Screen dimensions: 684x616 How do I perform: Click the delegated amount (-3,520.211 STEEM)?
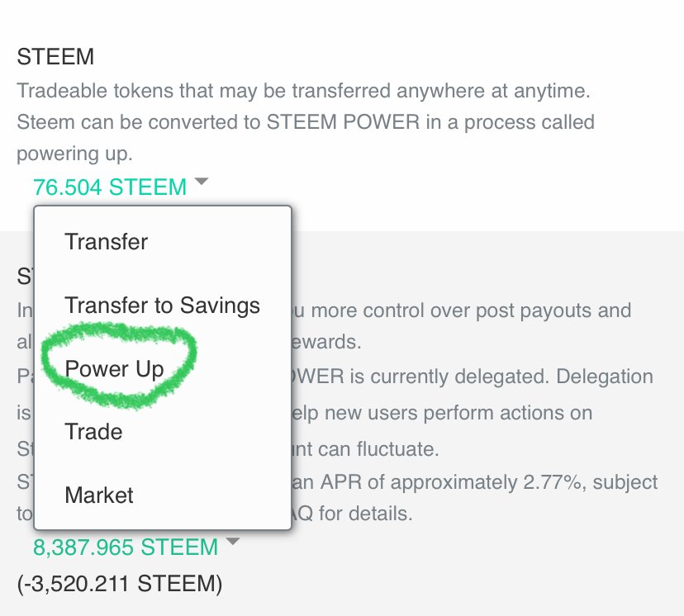[x=120, y=584]
